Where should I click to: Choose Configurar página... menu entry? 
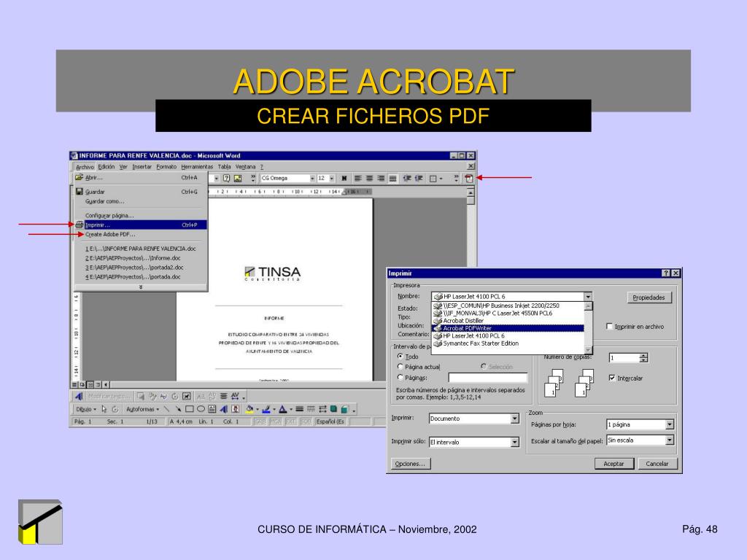[141, 216]
